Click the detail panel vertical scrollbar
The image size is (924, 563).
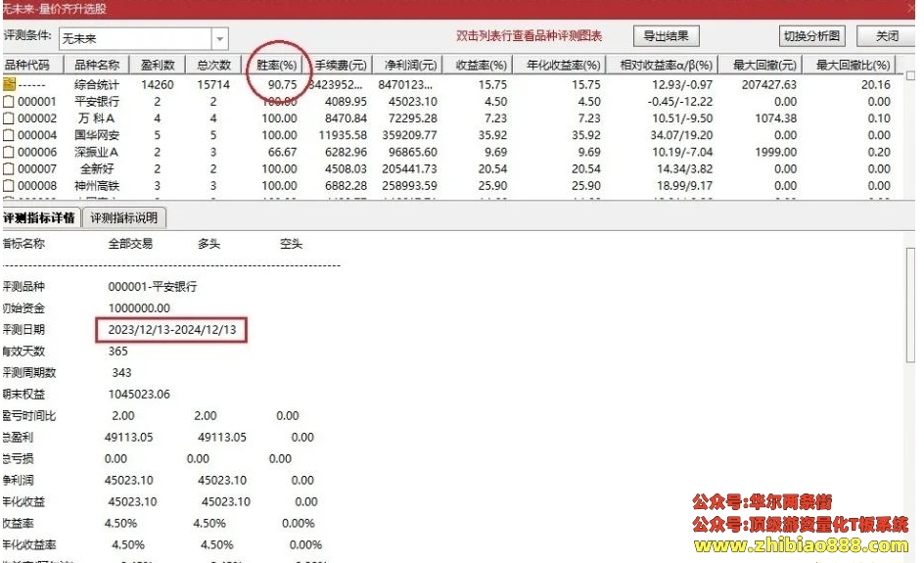point(910,305)
